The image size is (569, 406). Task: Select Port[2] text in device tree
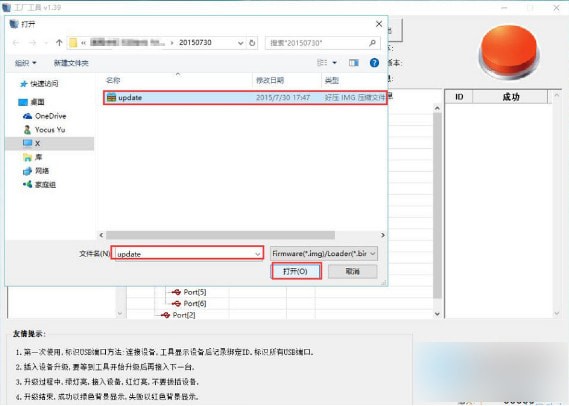(x=184, y=315)
